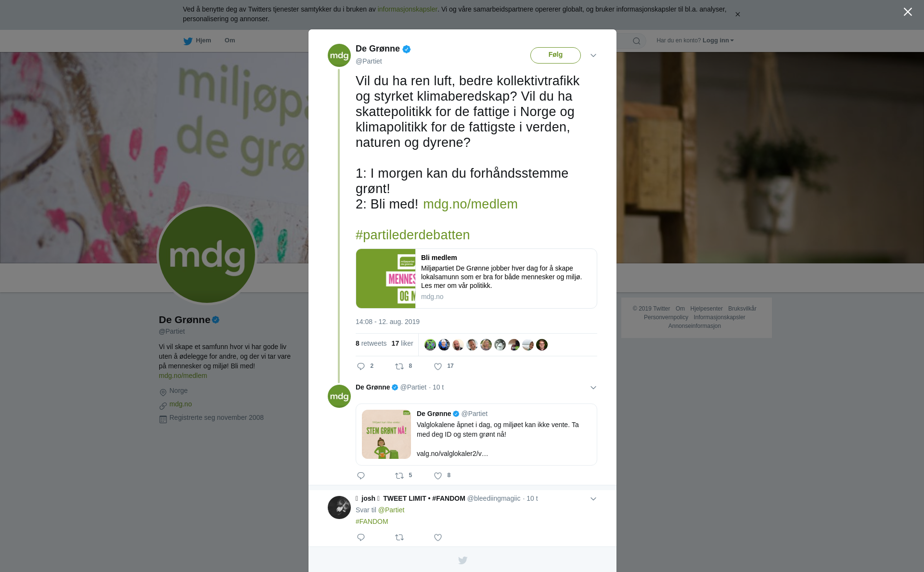Like the FANDOM reply tweet
924x572 pixels.
pos(438,537)
